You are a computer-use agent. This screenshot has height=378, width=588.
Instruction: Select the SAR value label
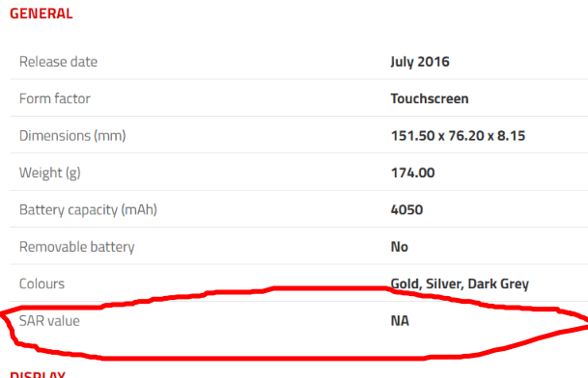point(49,321)
